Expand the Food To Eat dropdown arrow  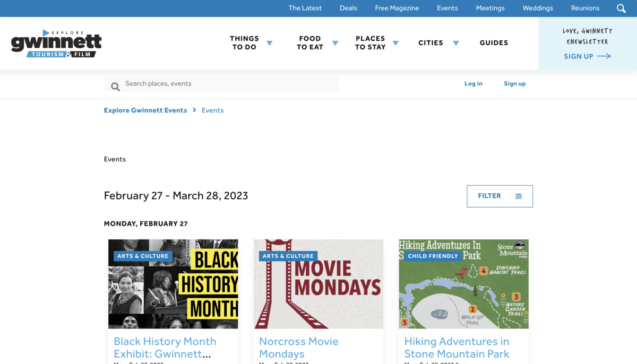pyautogui.click(x=335, y=44)
